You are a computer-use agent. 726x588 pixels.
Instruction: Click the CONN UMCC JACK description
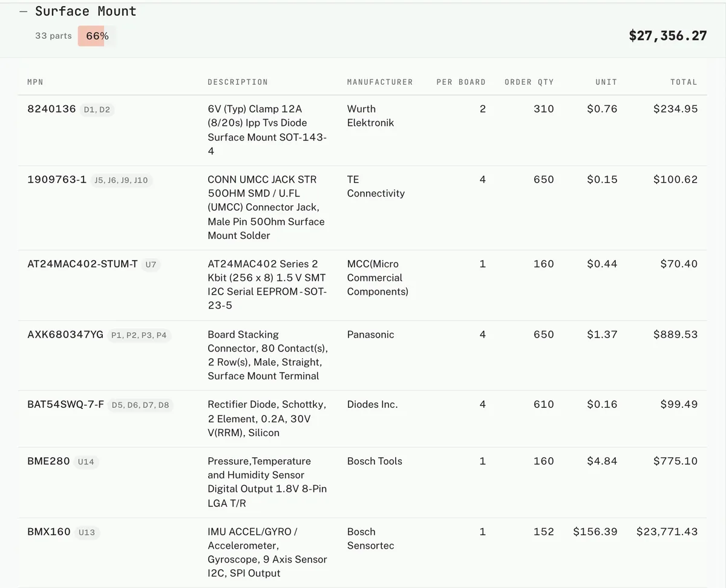(x=266, y=207)
